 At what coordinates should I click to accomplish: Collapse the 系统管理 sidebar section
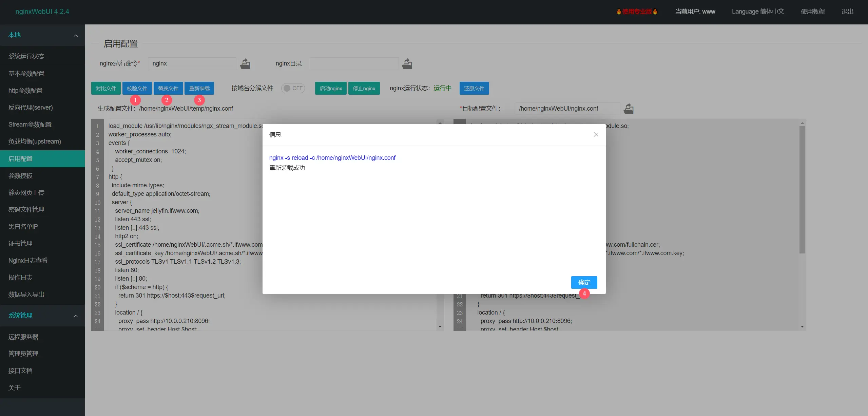[x=76, y=316]
